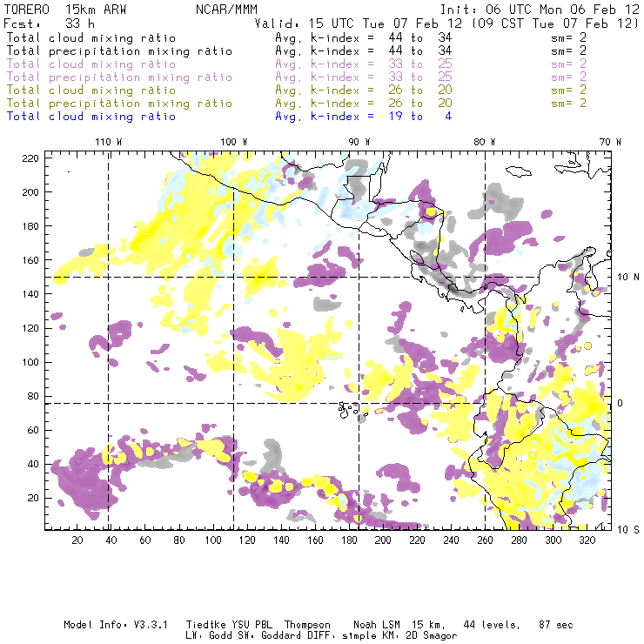Click the horizontal axis tick label "240"
This screenshot has width=644, height=644.
(x=451, y=540)
